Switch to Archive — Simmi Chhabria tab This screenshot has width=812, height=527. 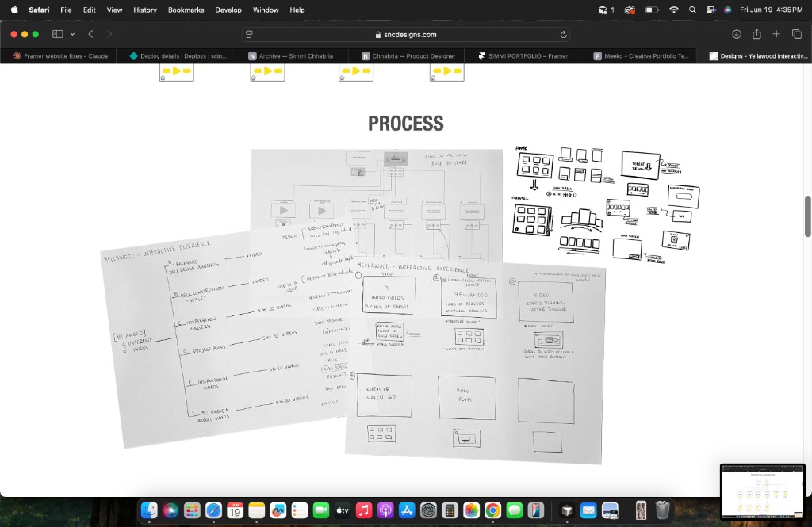pos(290,56)
